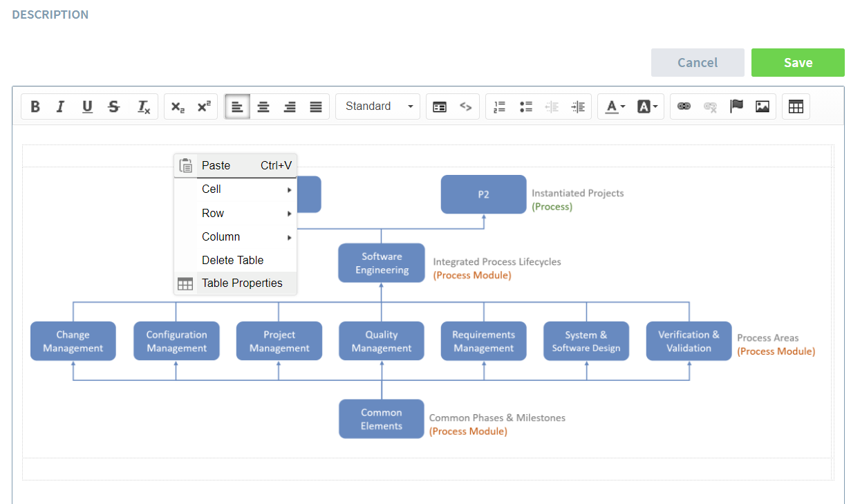Click the green Save button

pyautogui.click(x=798, y=62)
